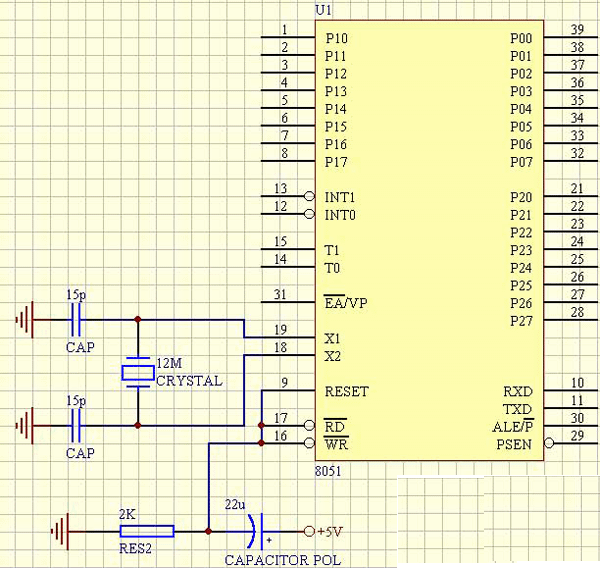Click the T0 pin name
Viewport: 600px width, 568px height.
coord(332,268)
